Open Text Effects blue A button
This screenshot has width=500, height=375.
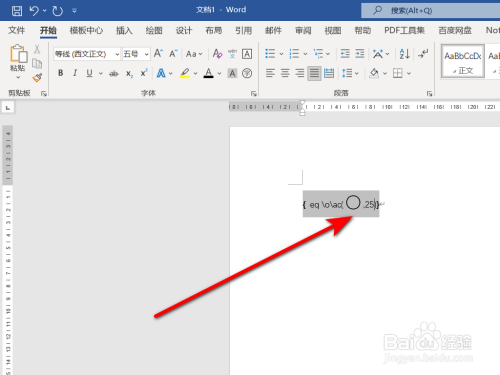click(161, 73)
